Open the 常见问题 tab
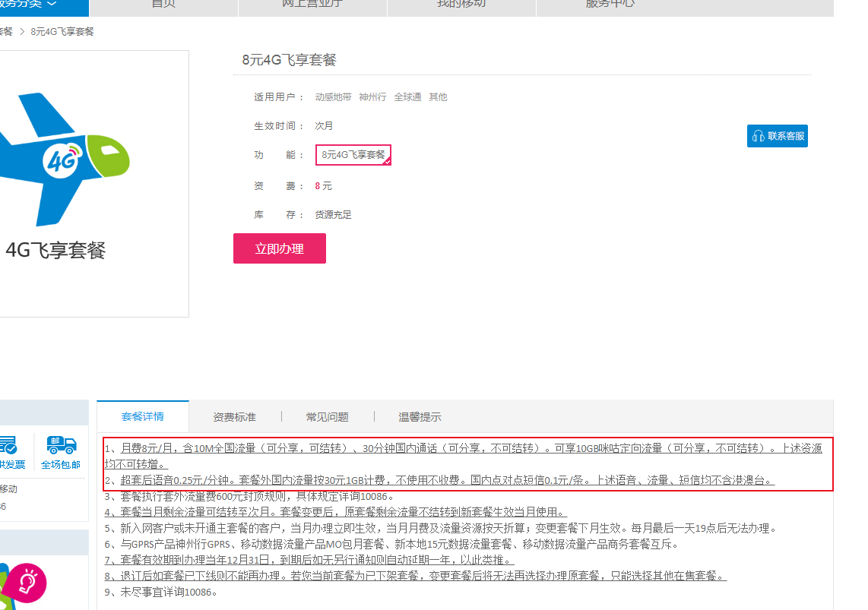Screen dimensions: 868x610 coord(327,416)
